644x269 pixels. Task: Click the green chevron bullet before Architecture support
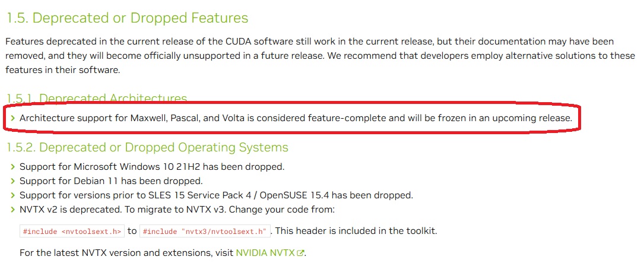point(12,118)
